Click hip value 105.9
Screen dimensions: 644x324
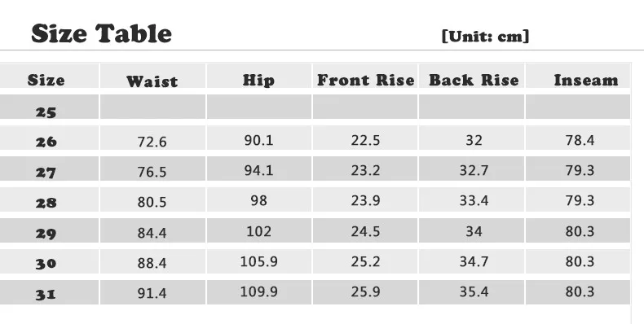click(258, 261)
